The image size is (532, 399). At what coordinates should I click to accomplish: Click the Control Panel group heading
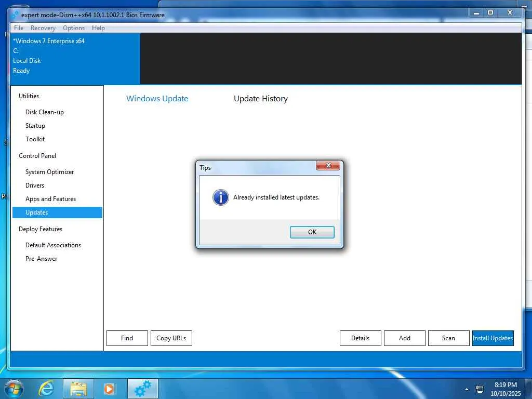pos(37,156)
